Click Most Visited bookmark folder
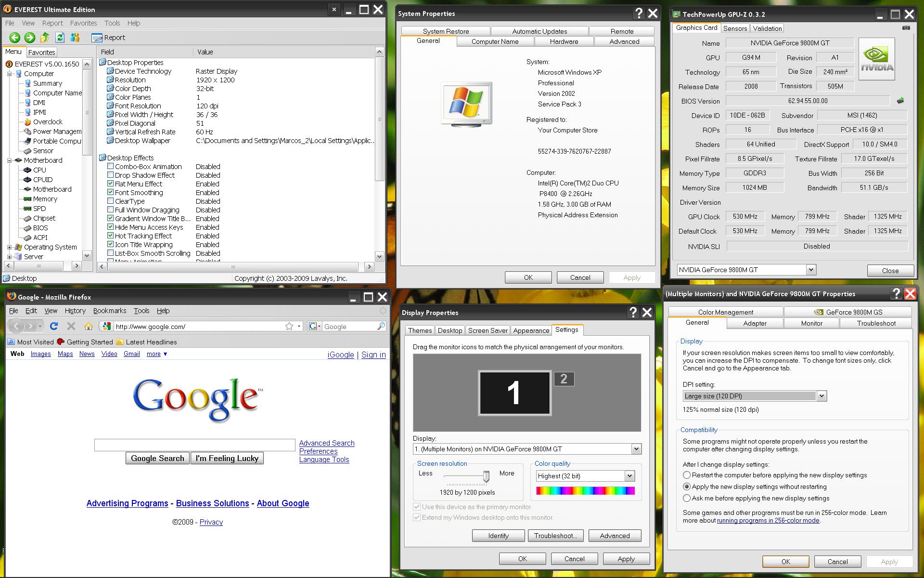Screen dimensions: 924x578 pyautogui.click(x=30, y=342)
